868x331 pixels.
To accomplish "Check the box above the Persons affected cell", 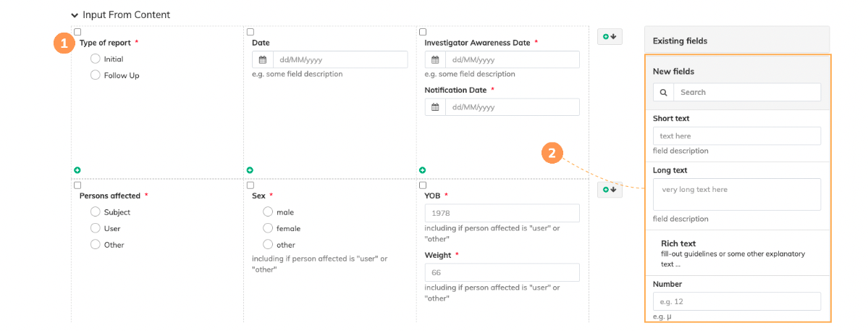I will pyautogui.click(x=77, y=185).
